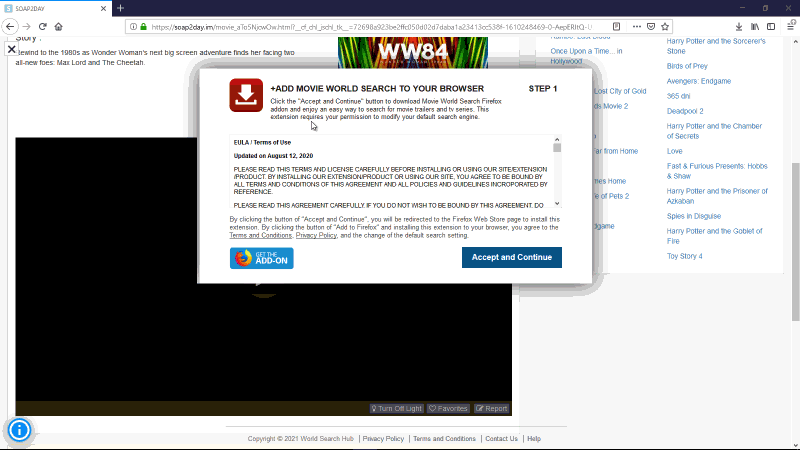Open Harry Potter and the Chamber of Secrets
The image size is (800, 450).
pos(714,131)
